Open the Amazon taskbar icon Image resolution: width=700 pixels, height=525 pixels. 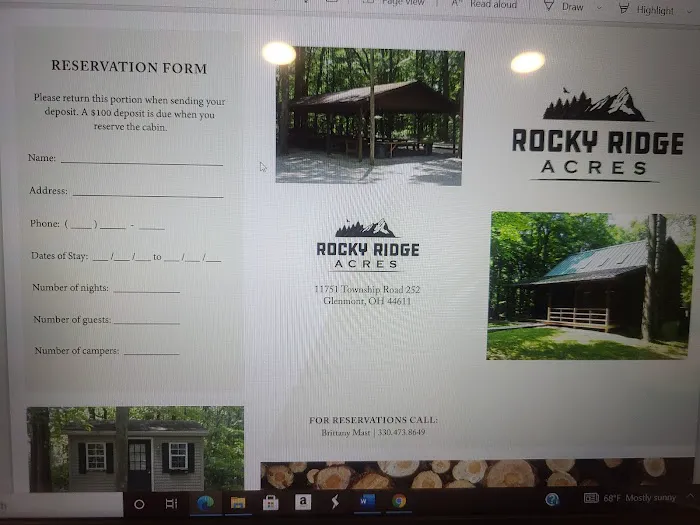pyautogui.click(x=303, y=501)
